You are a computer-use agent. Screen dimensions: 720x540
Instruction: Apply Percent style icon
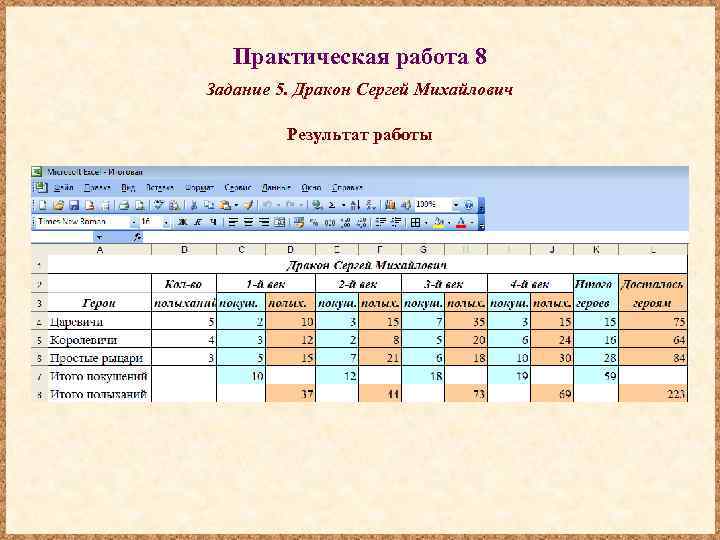coord(315,223)
